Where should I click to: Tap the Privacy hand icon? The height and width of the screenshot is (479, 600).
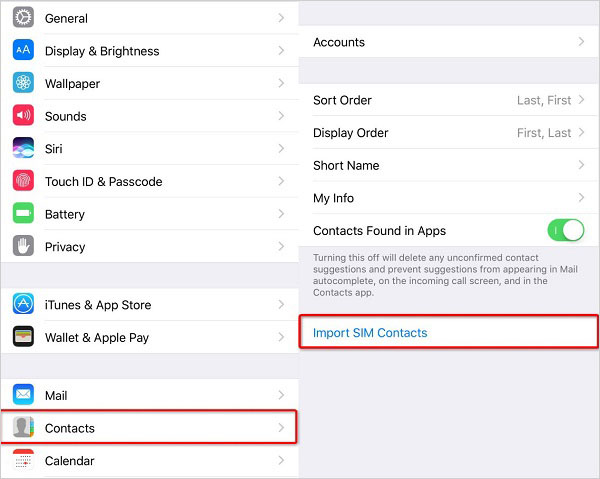(x=24, y=247)
